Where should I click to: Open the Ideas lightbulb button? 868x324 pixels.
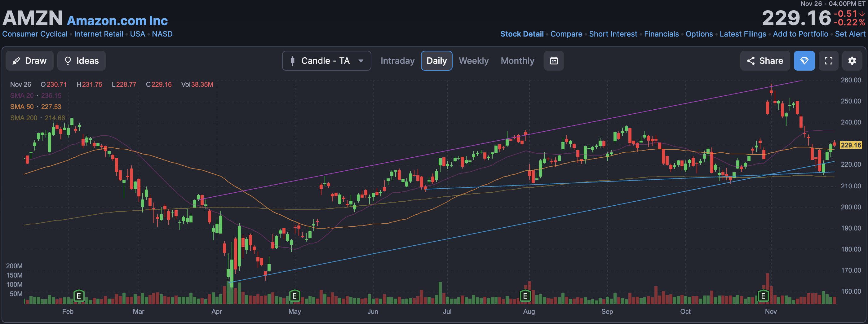click(x=81, y=61)
